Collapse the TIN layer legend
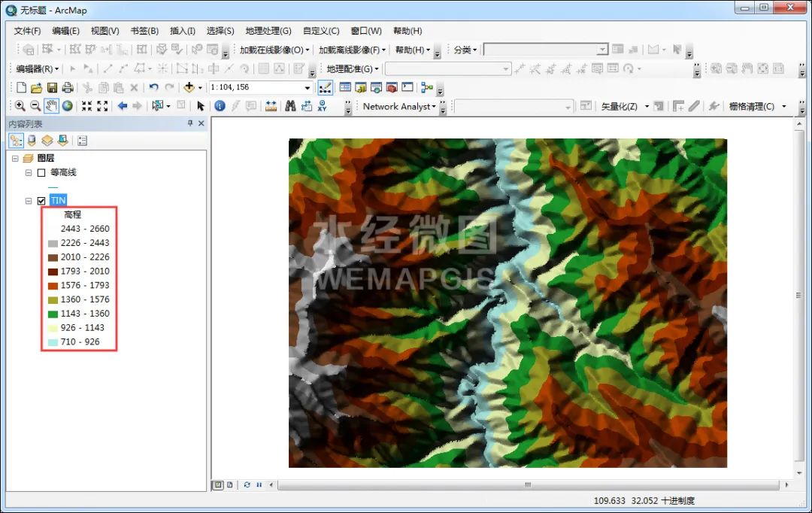 coord(29,201)
